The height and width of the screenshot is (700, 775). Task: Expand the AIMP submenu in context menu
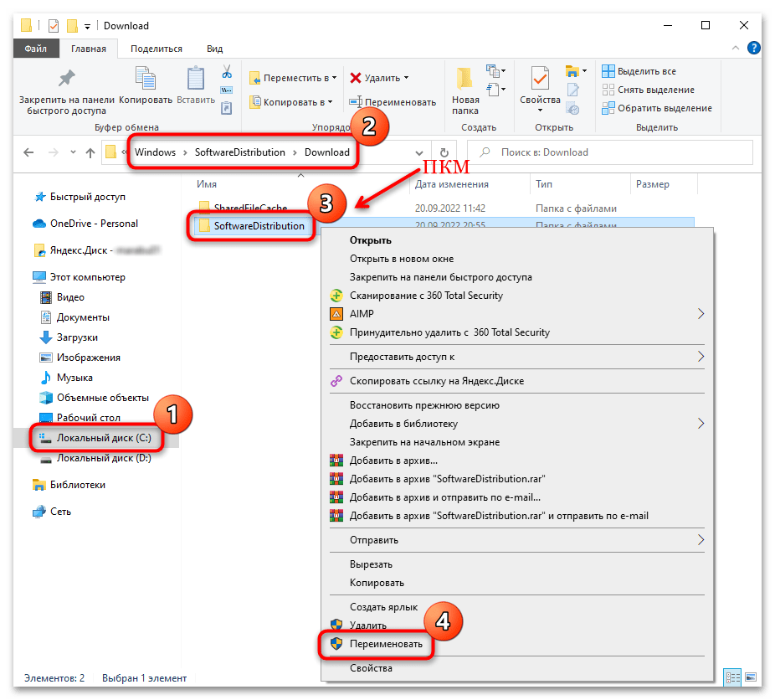701,314
